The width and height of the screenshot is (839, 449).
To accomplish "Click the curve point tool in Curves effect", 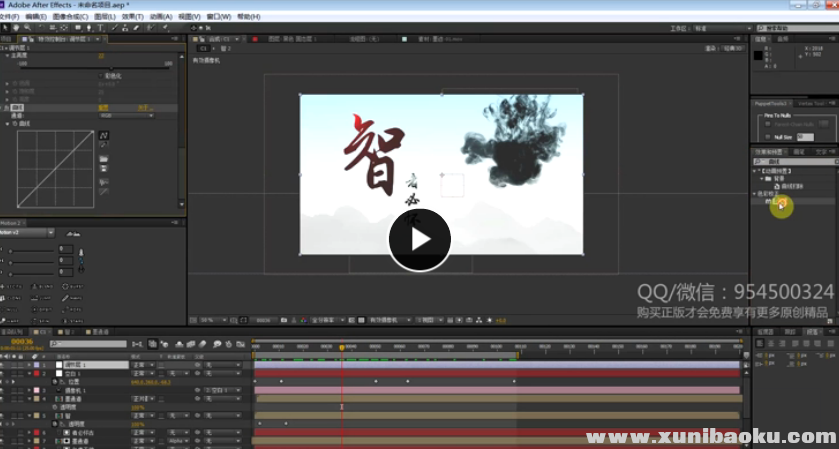I will [104, 135].
